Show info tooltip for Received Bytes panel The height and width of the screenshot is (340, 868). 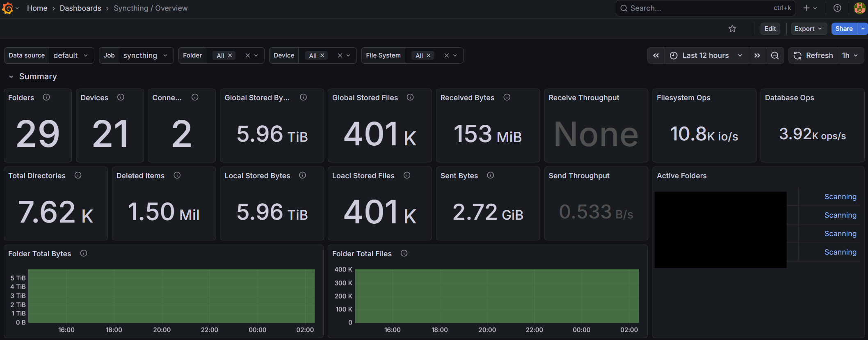pos(507,97)
